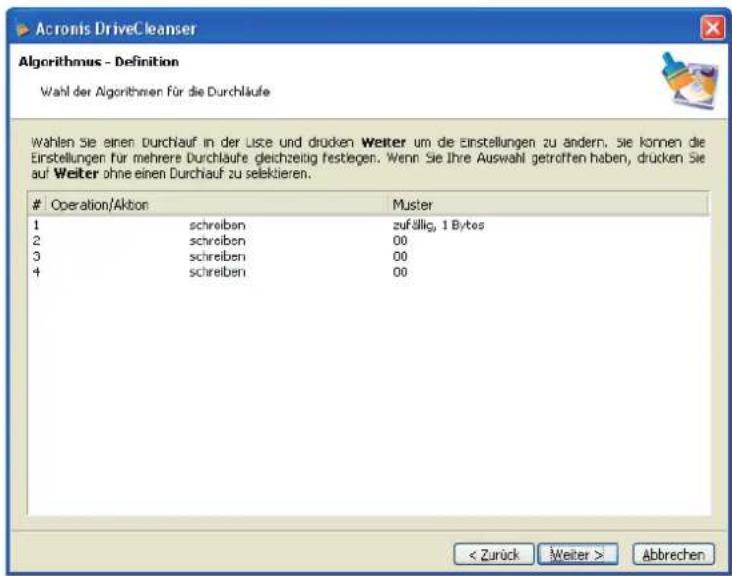Select pass number 4 in the list
Image resolution: width=732 pixels, height=576 pixels.
click(x=369, y=272)
